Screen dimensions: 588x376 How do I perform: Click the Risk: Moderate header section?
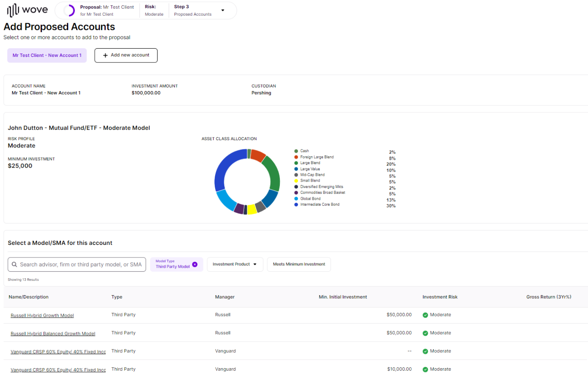point(154,11)
